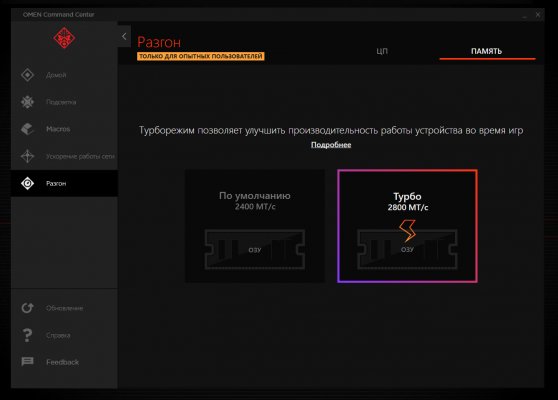Close the OMEN Command Center window
The width and height of the screenshot is (558, 400).
coord(538,15)
